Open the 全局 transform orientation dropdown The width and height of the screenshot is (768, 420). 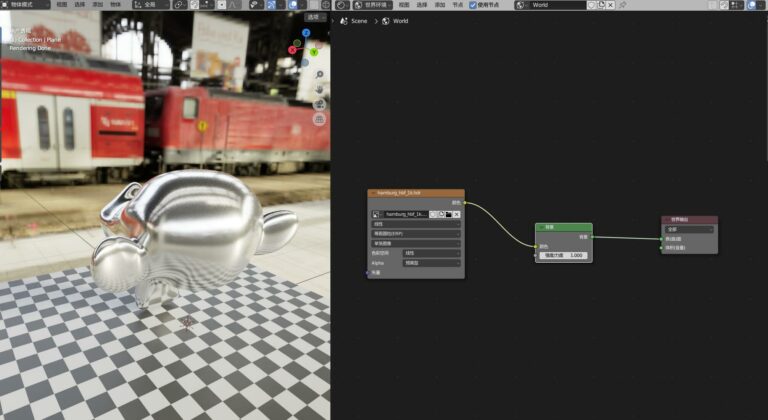(151, 5)
